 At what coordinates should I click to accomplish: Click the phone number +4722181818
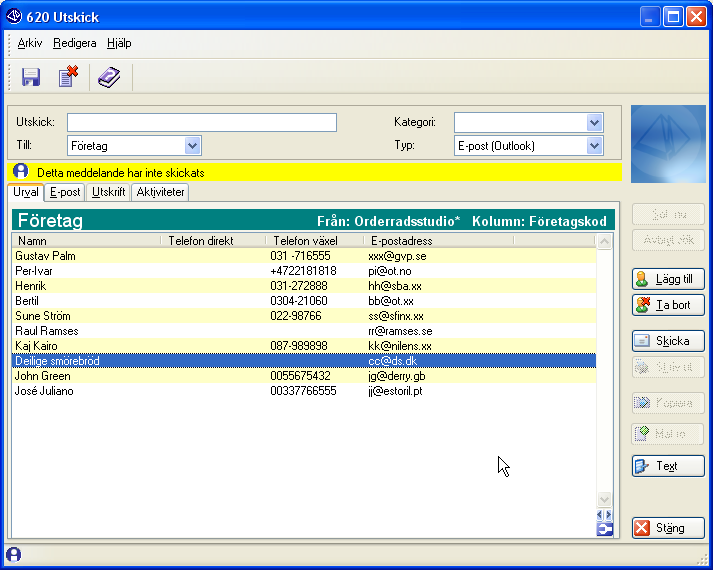point(303,271)
